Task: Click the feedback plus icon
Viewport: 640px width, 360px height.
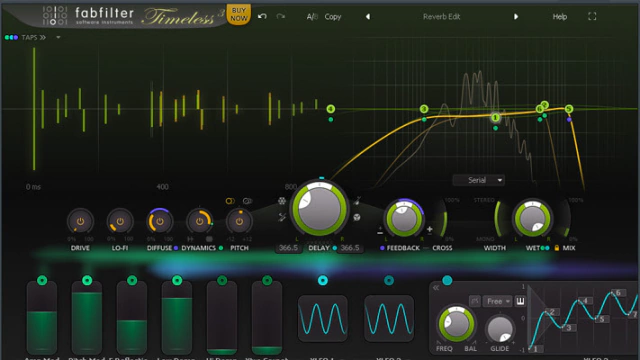Action: (x=429, y=229)
